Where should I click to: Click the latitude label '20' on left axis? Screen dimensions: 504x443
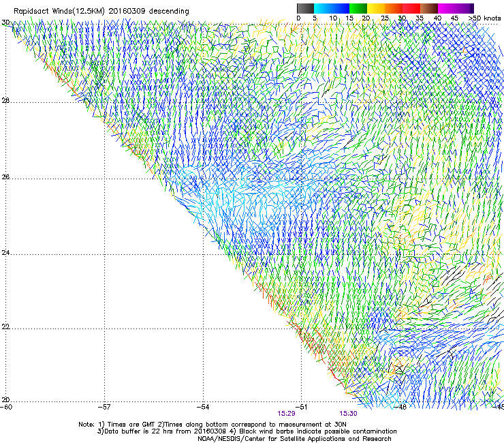point(5,399)
